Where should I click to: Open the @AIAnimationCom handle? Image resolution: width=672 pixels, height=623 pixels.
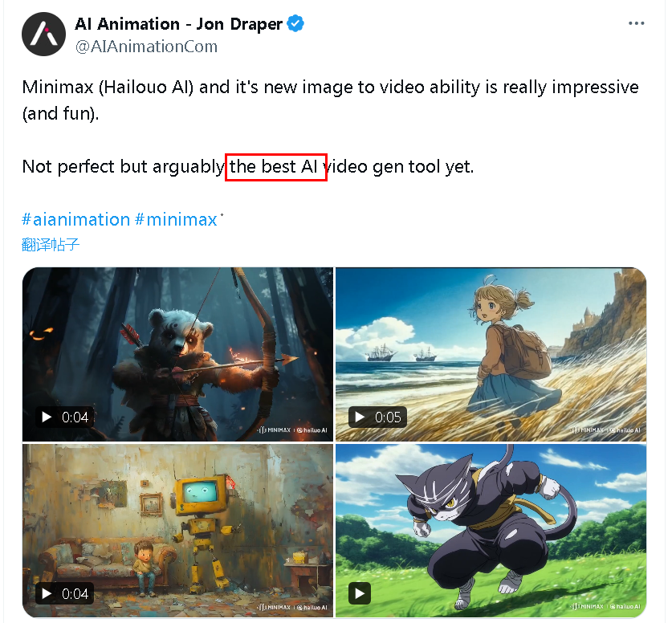point(146,47)
